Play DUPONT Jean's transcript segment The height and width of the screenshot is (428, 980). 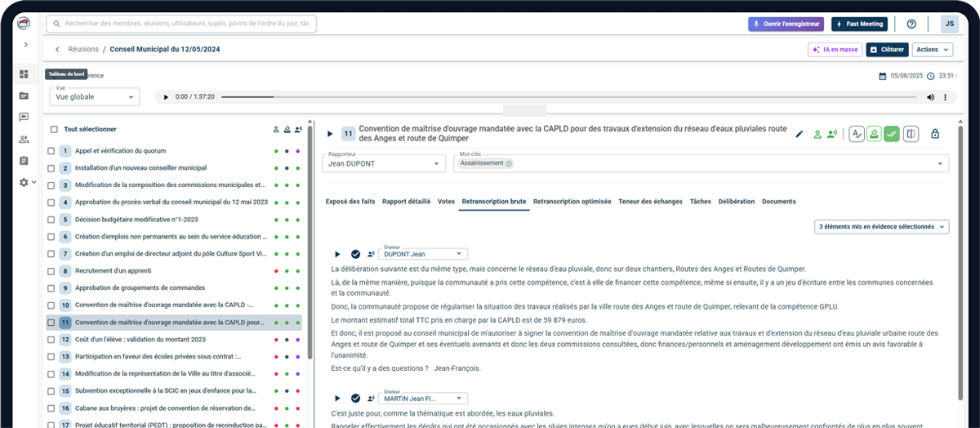pyautogui.click(x=337, y=254)
